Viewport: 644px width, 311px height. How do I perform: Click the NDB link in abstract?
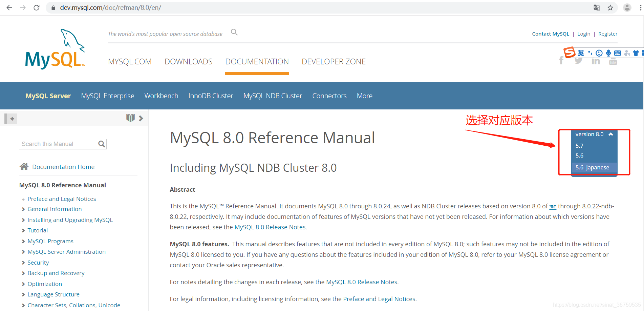click(x=553, y=207)
